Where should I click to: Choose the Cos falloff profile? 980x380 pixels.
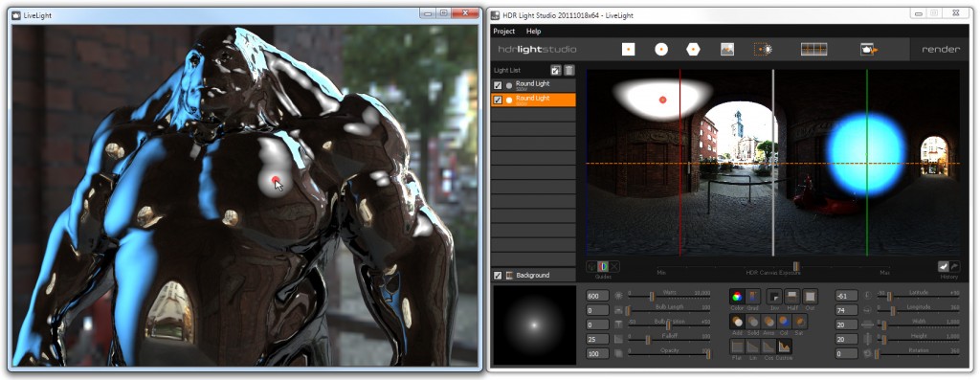coord(768,346)
